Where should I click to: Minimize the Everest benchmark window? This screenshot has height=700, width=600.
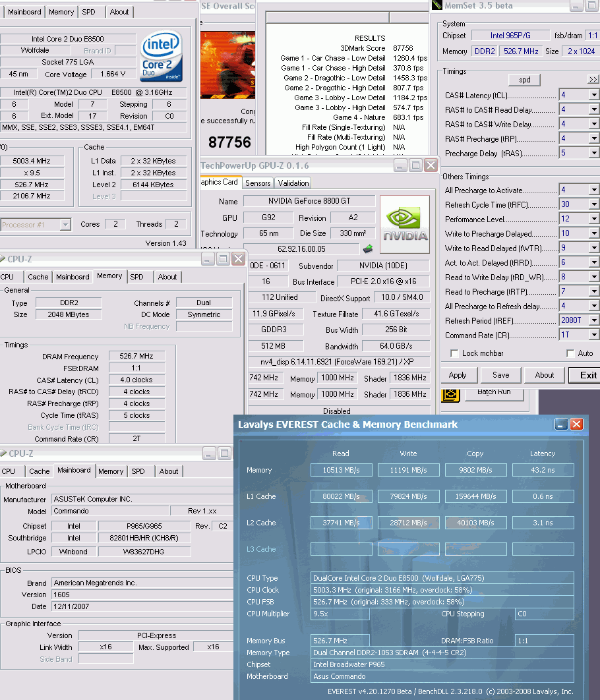point(561,424)
